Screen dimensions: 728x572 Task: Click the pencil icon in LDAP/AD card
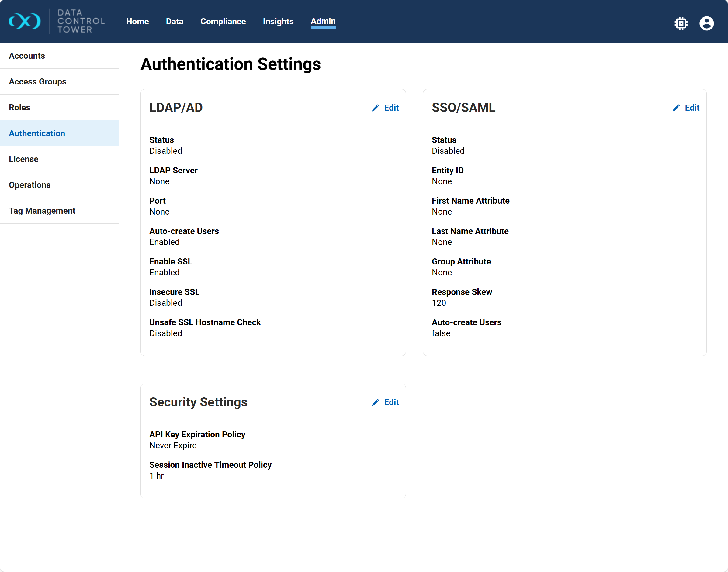coord(375,108)
